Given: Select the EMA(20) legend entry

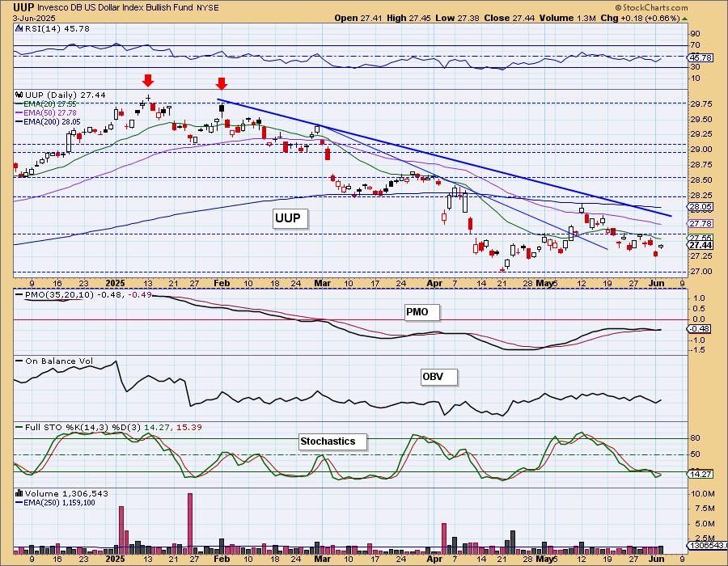Looking at the screenshot, I should point(46,104).
